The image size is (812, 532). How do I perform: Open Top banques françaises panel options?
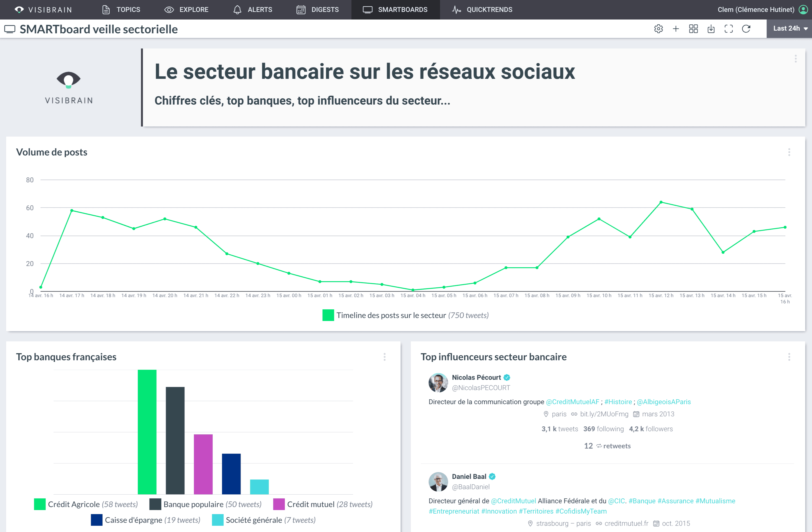click(385, 357)
